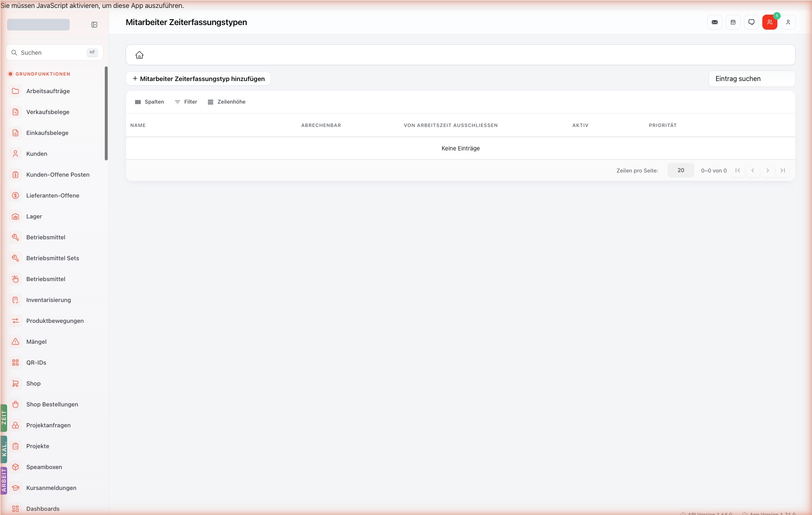Screen dimensions: 812x515
Task: Open the mail envelope icon in header
Action: 715,22
